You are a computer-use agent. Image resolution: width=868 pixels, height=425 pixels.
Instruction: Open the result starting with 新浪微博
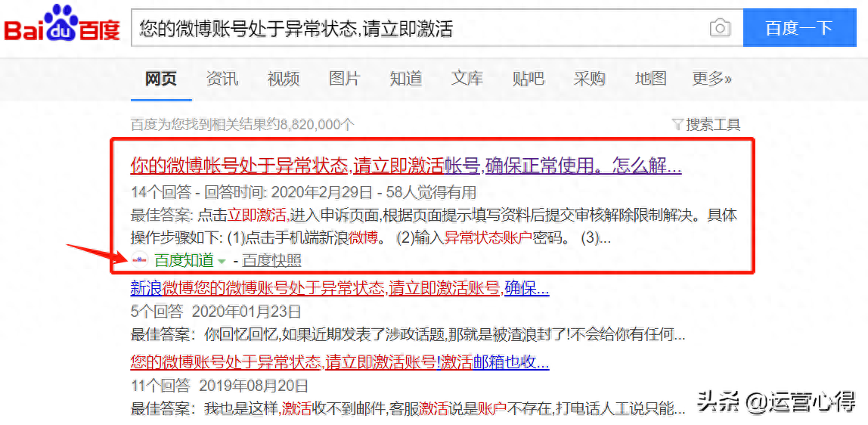tap(339, 288)
